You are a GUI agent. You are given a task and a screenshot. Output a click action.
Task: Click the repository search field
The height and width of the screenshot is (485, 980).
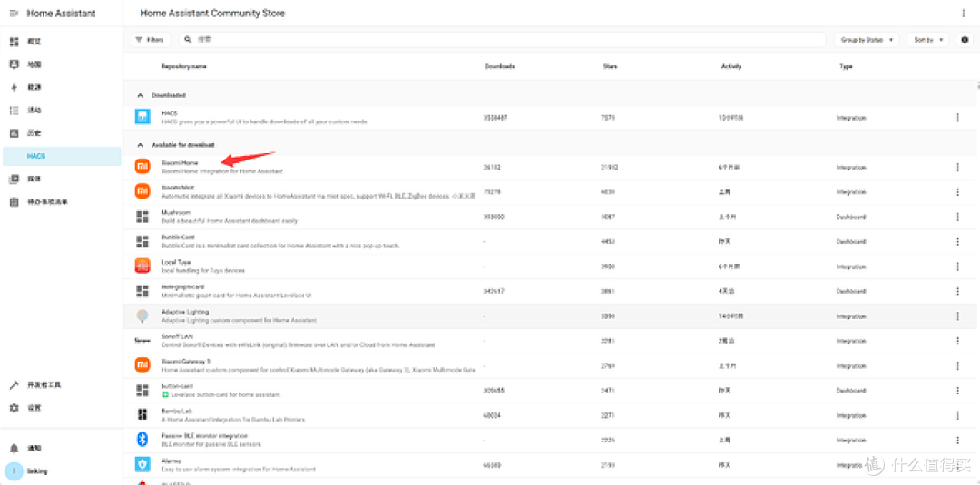pyautogui.click(x=502, y=39)
